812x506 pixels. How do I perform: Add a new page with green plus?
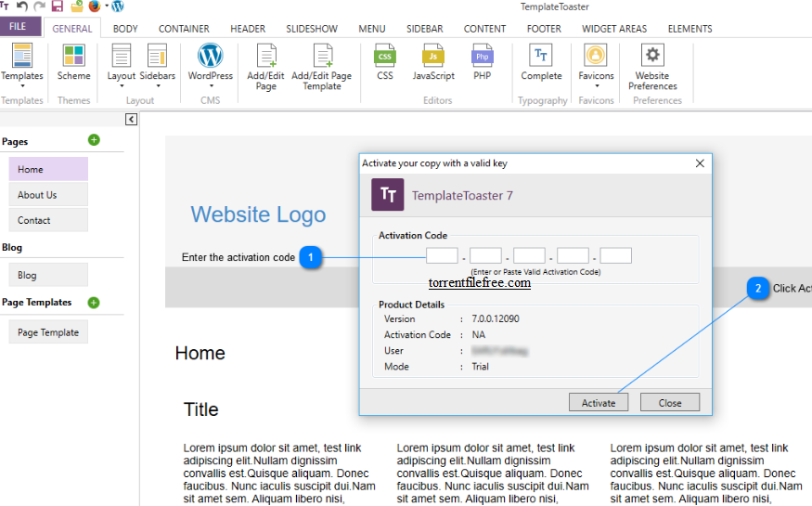(94, 140)
